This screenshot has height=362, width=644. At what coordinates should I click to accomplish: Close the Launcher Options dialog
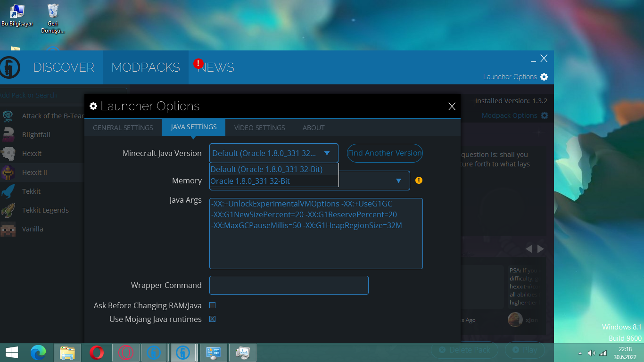coord(452,107)
